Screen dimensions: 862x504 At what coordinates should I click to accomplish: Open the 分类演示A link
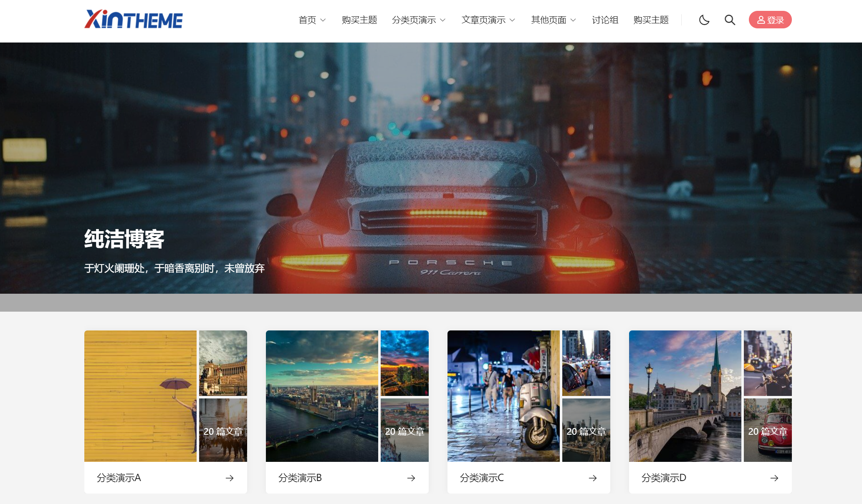tap(119, 478)
